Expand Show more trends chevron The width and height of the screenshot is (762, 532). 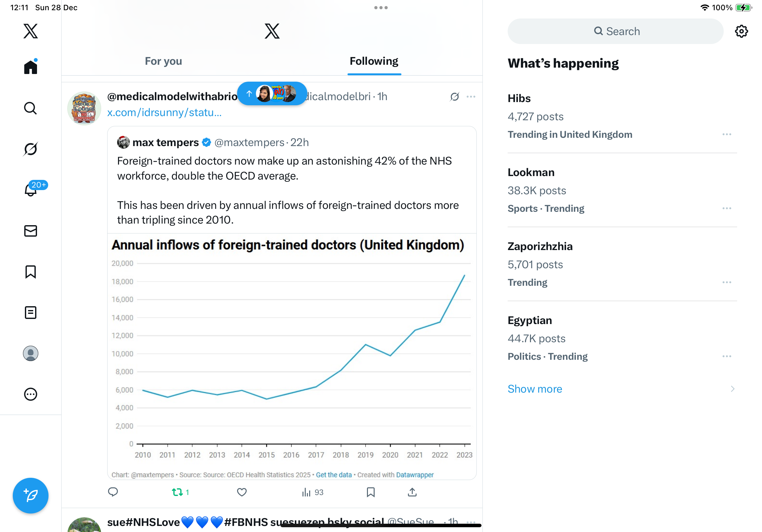click(x=732, y=389)
